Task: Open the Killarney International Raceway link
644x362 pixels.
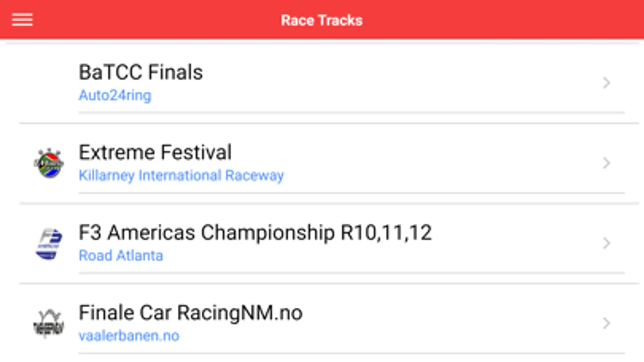Action: coord(181,175)
